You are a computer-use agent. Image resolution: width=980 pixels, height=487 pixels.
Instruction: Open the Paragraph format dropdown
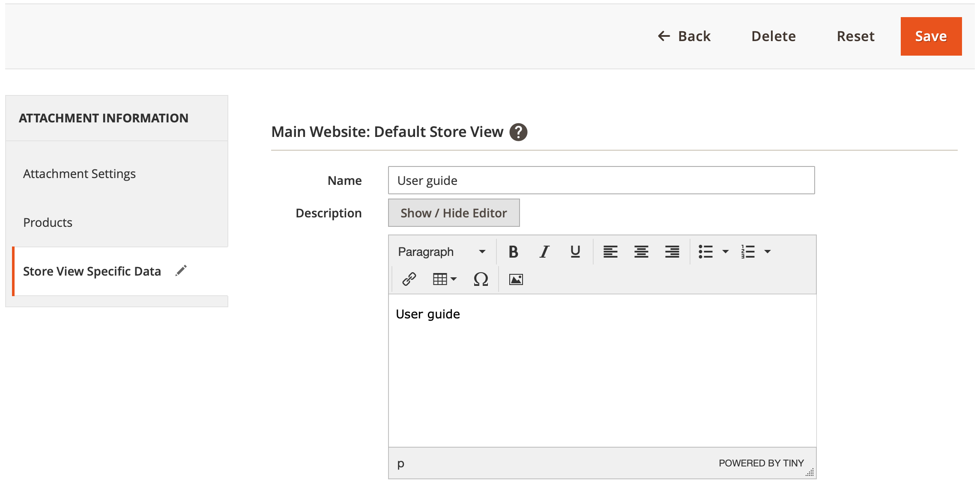[x=442, y=252]
